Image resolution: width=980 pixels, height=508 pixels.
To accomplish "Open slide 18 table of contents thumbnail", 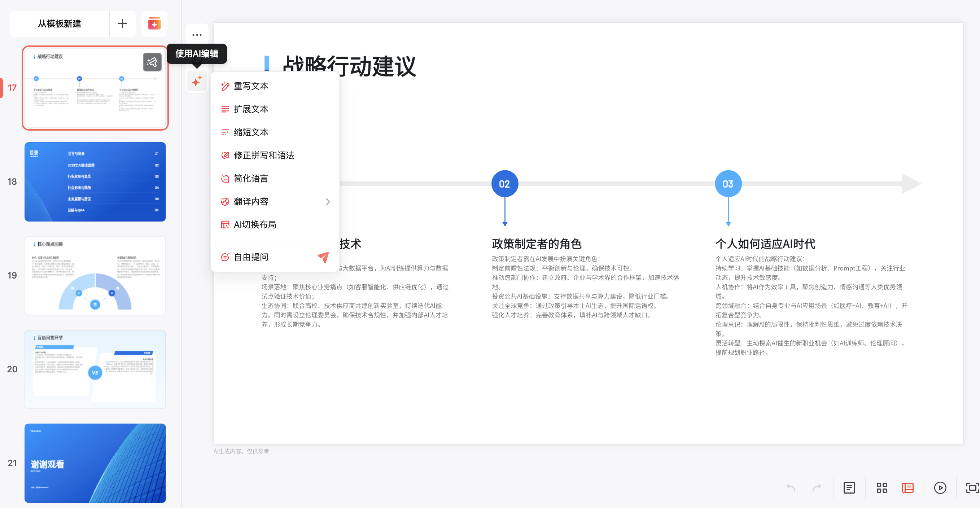I will [x=95, y=182].
